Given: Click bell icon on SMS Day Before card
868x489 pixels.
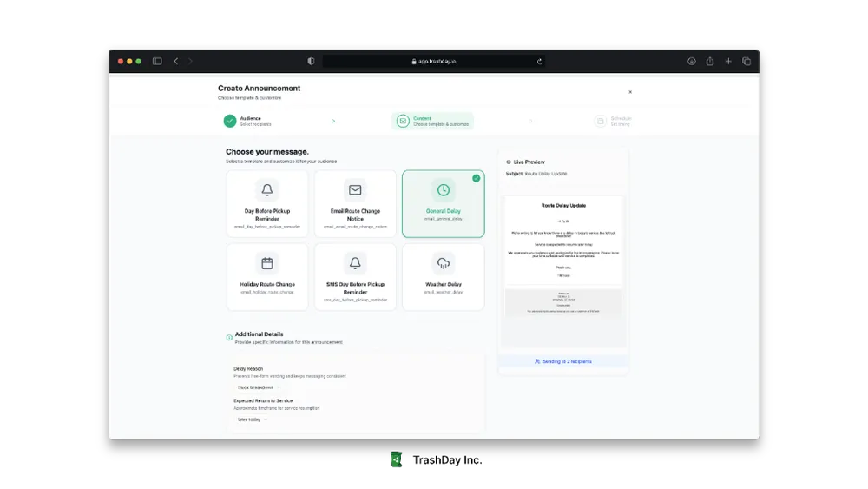Looking at the screenshot, I should tap(355, 263).
